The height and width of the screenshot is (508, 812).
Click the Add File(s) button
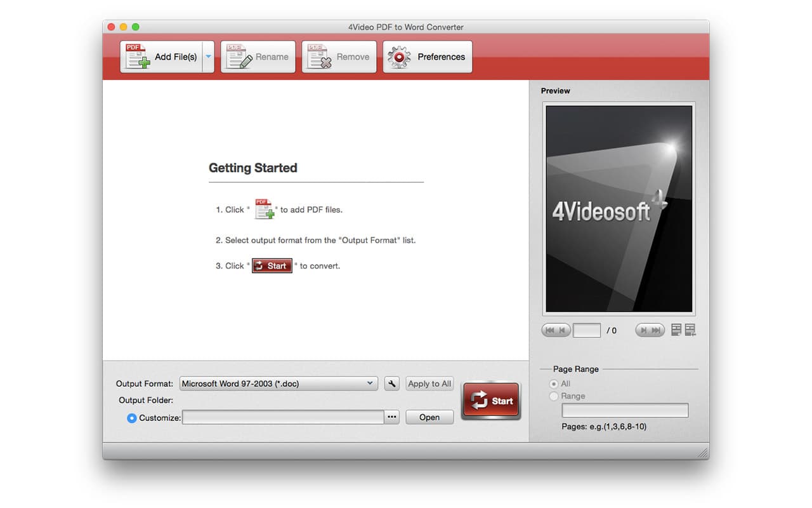(161, 57)
